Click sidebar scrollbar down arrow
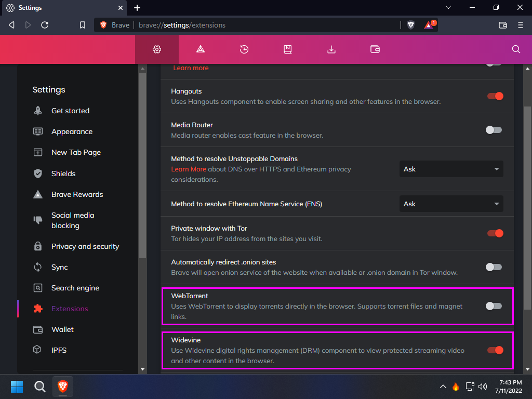The image size is (532, 399). pyautogui.click(x=142, y=369)
